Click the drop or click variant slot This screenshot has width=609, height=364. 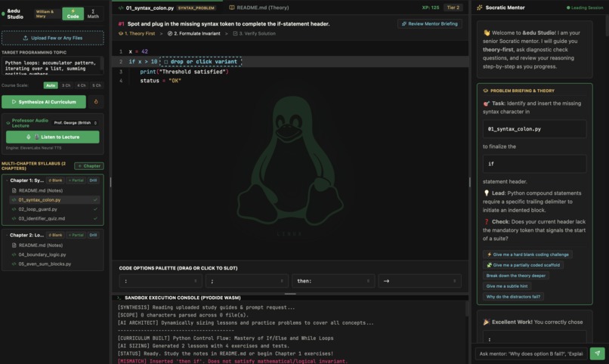[x=201, y=62]
